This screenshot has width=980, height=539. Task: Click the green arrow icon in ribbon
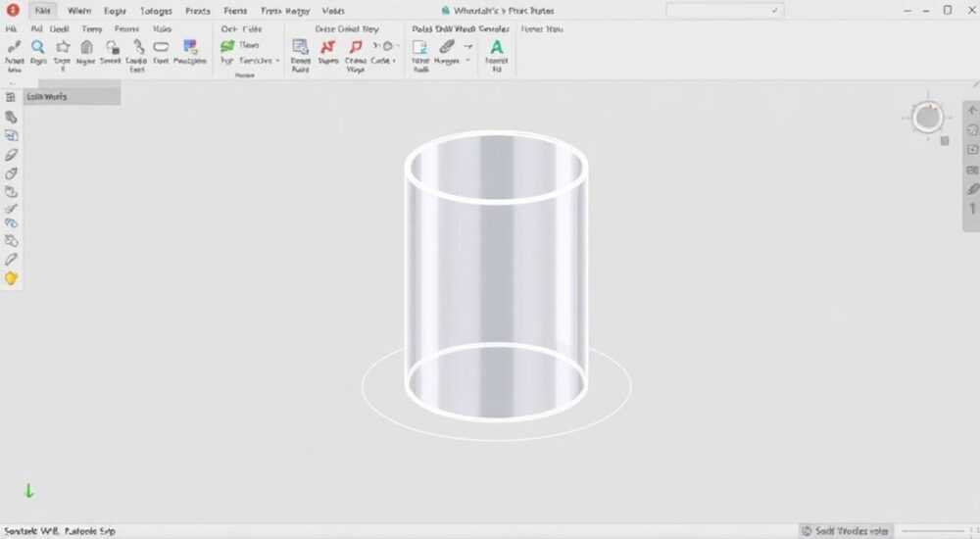click(x=227, y=46)
